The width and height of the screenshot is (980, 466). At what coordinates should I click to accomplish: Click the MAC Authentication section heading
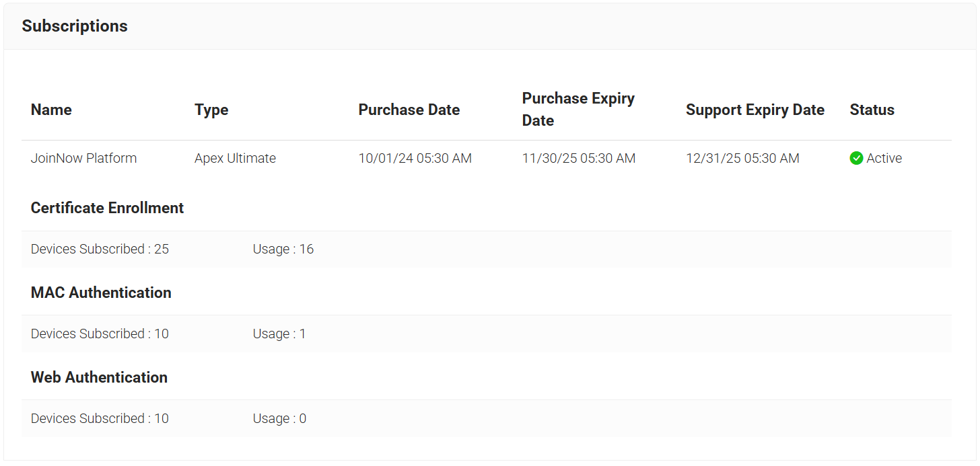tap(101, 293)
